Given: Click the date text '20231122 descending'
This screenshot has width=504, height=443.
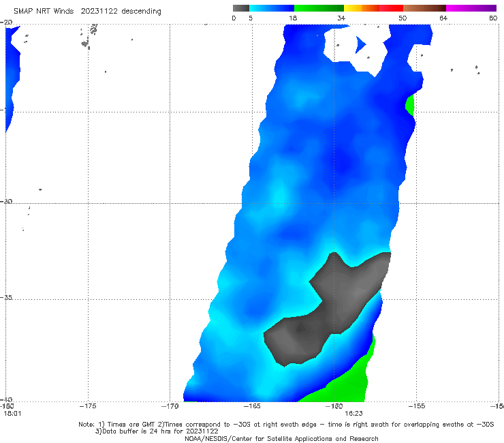Looking at the screenshot, I should (x=121, y=12).
